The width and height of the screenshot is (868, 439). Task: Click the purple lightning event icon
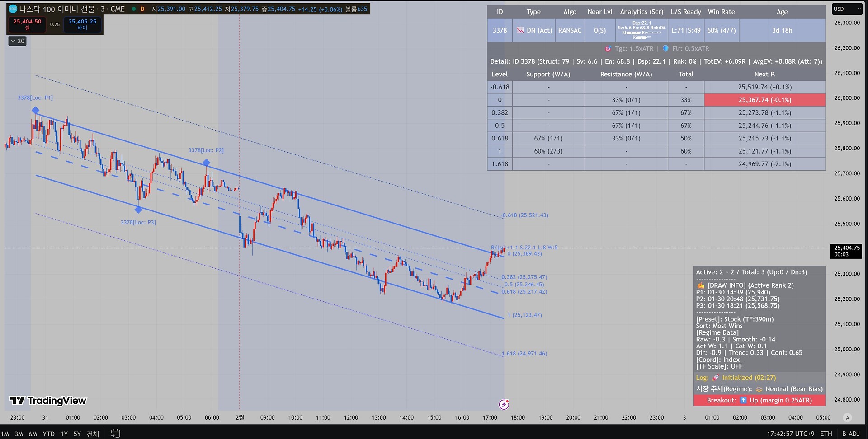(x=504, y=404)
